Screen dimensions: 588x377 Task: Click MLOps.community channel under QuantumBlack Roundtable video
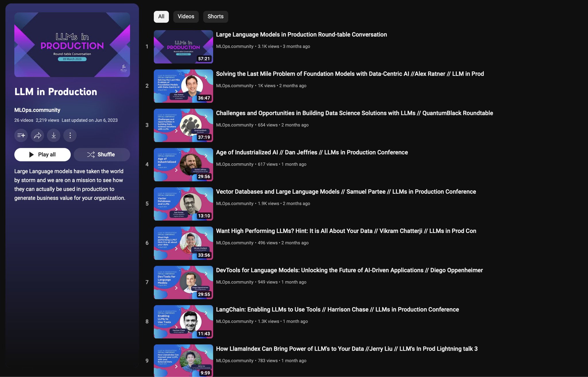coord(235,125)
